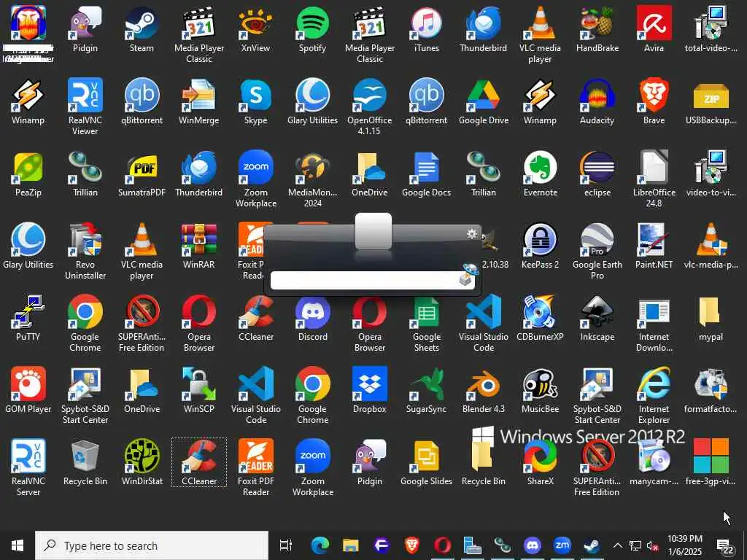
Task: Click the Windows Start button
Action: pos(18,545)
